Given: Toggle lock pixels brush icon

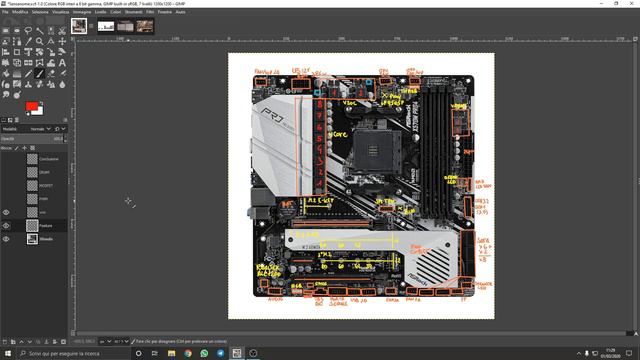Looking at the screenshot, I should tap(16, 148).
